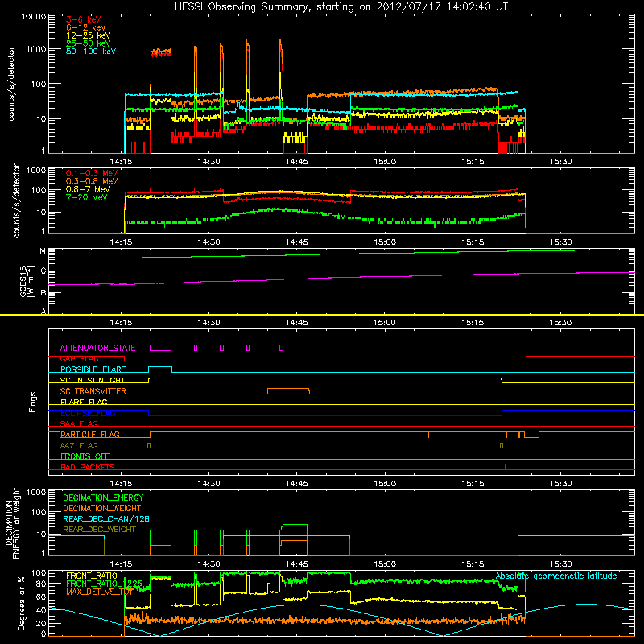
Task: Click the HESSI Observing Summary plot title
Action: (341, 7)
